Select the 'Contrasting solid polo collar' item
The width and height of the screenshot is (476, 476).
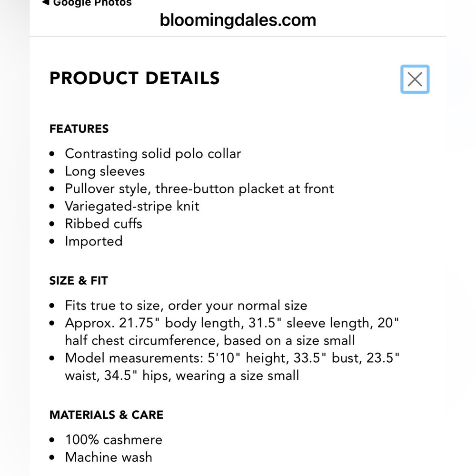tap(153, 154)
